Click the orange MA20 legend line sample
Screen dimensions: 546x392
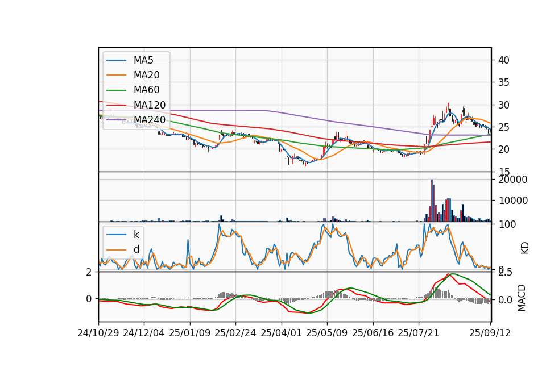[x=116, y=75]
